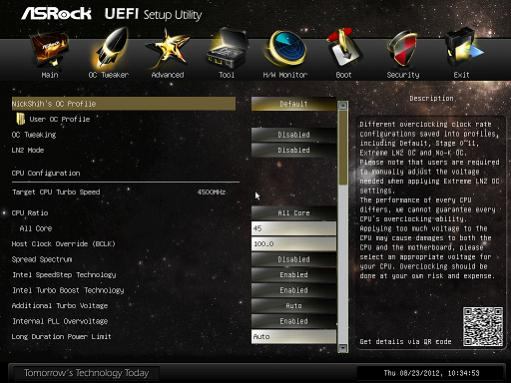Viewport: 511px width, 383px height.
Task: Toggle Intel Turbo Boost Technology Enabled value
Action: (x=294, y=290)
